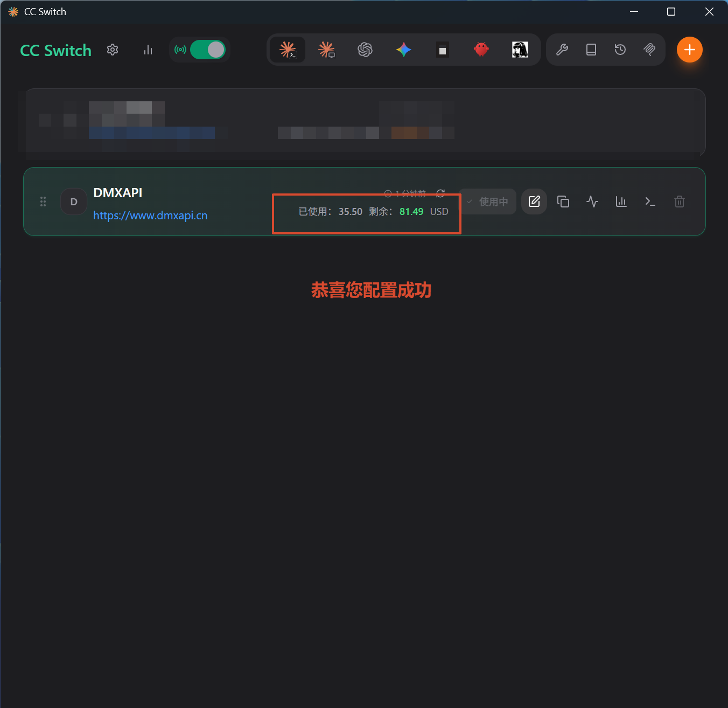Open terminal for DMXAPI provider
This screenshot has height=708, width=728.
(x=650, y=202)
